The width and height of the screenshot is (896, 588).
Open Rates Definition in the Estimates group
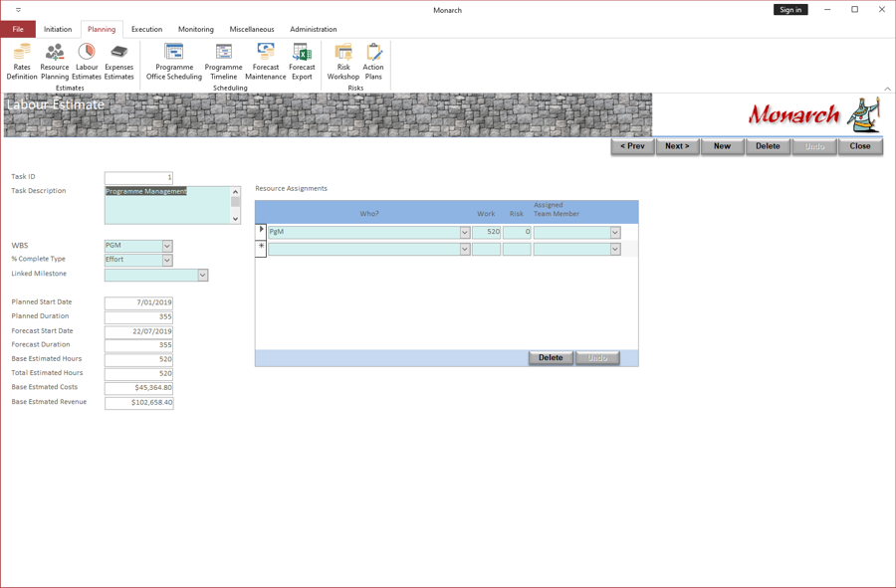[x=22, y=62]
